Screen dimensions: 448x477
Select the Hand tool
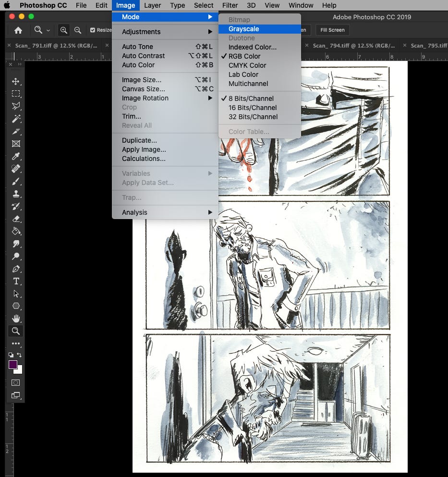[x=16, y=318]
